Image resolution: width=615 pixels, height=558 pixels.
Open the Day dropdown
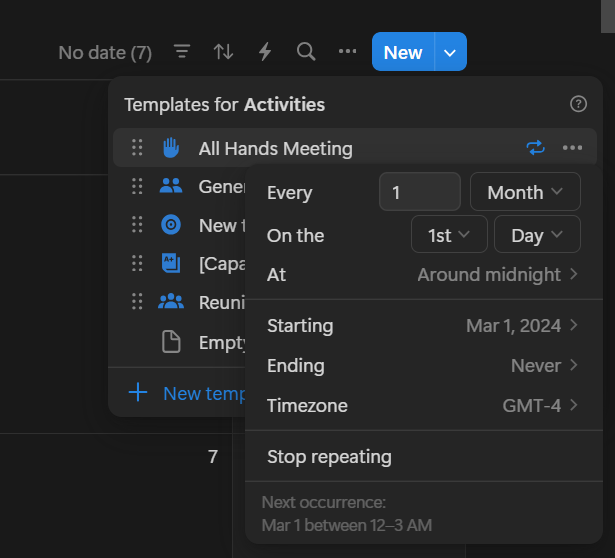click(x=537, y=234)
